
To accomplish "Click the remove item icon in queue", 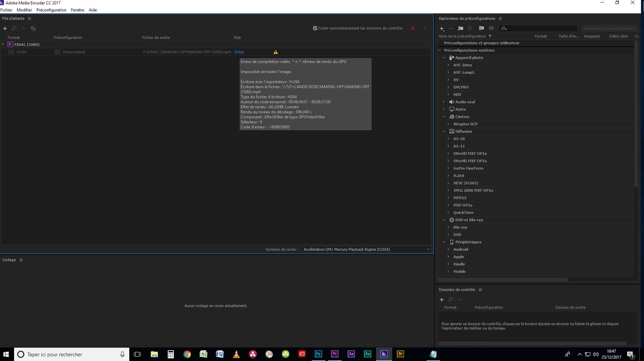I will (x=24, y=28).
